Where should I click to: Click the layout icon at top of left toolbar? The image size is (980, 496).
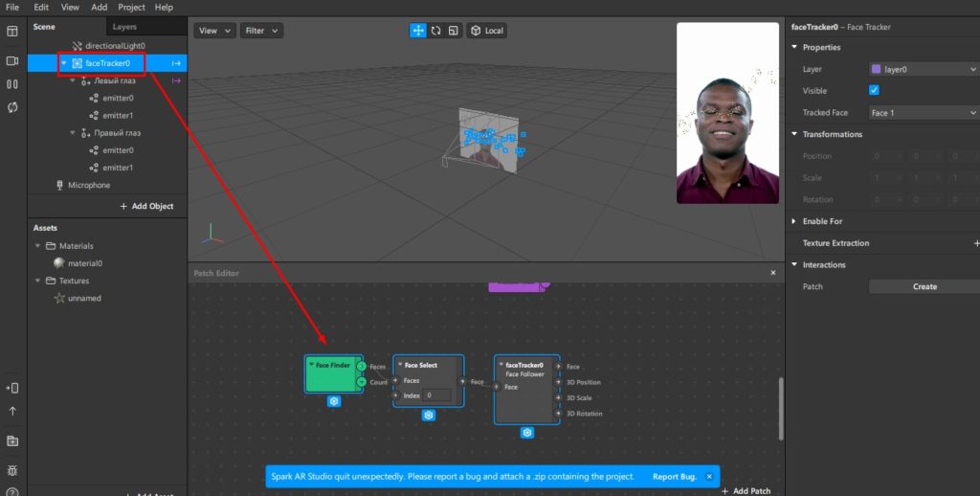click(x=12, y=32)
